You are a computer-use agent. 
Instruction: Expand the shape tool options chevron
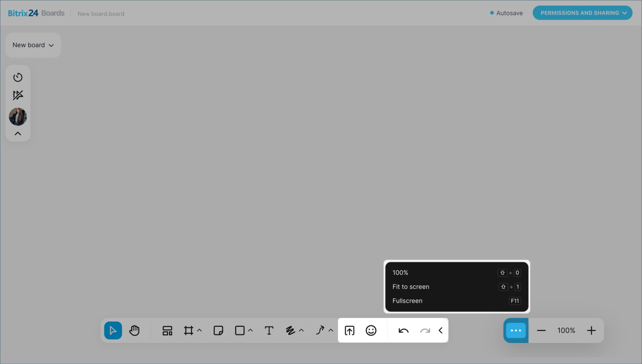pos(250,330)
